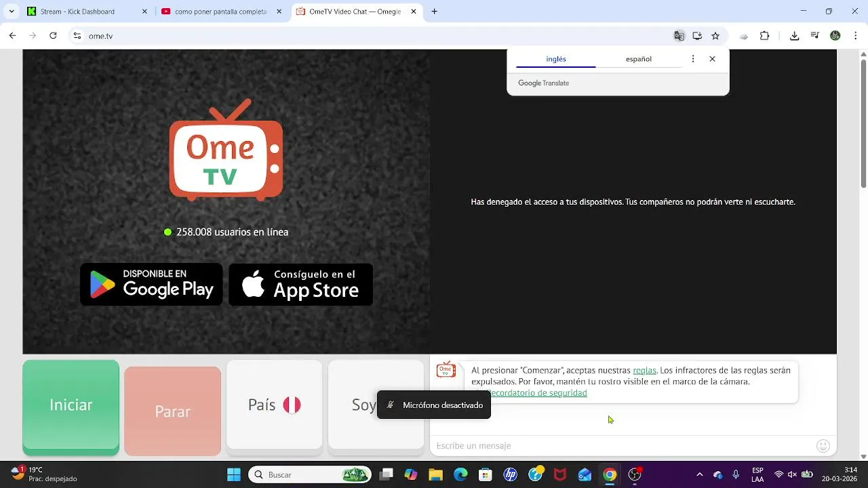
Task: Click the Parar button
Action: pos(172,411)
